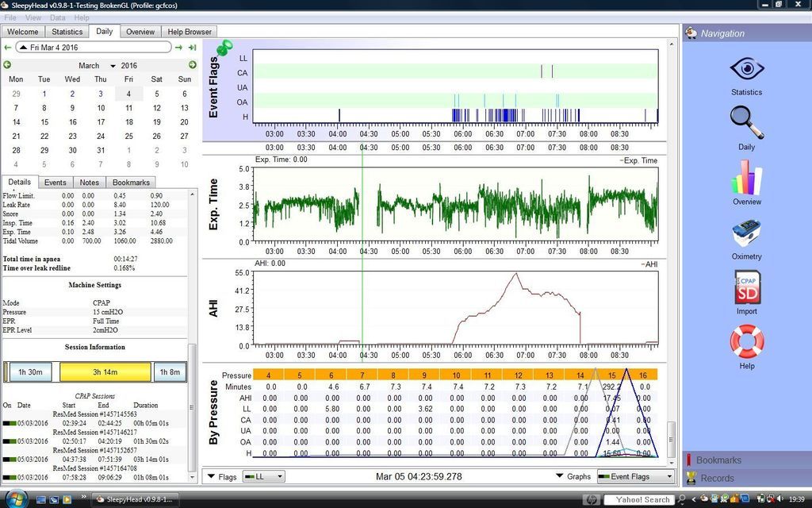Click the green pushpin on Event Flags graph
812x508 pixels.
224,48
